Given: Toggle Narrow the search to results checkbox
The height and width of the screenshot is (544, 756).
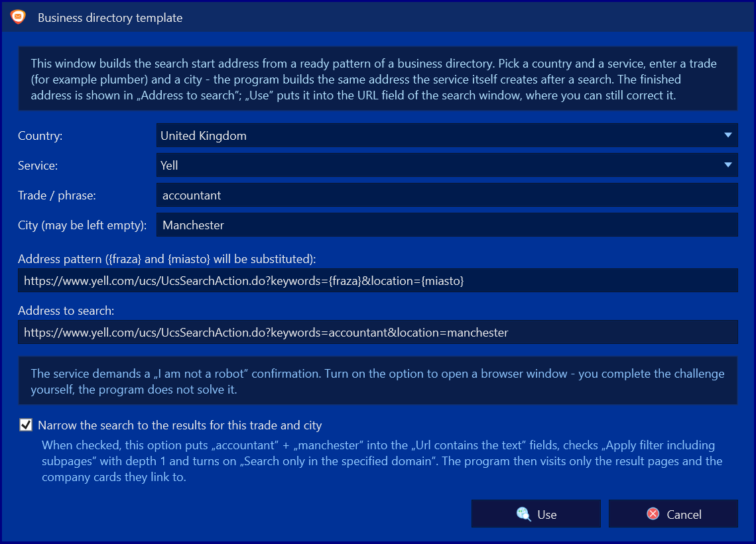Looking at the screenshot, I should 26,425.
